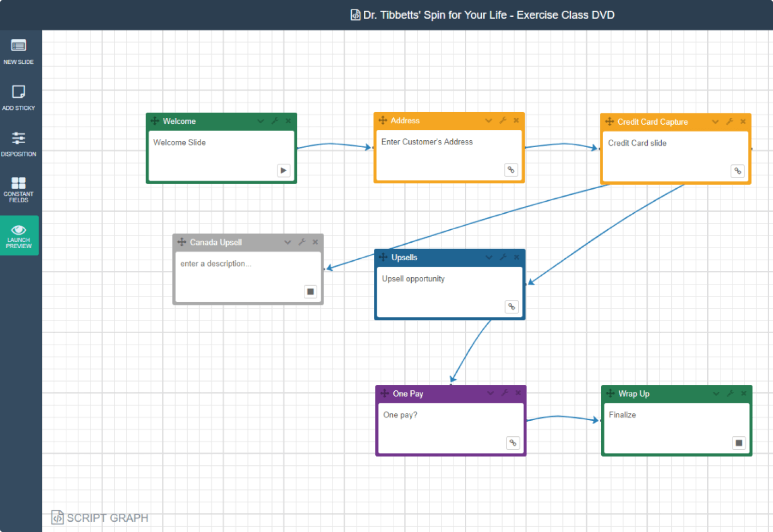The height and width of the screenshot is (532, 773).
Task: Click the move handle on One Pay slide
Action: point(385,393)
